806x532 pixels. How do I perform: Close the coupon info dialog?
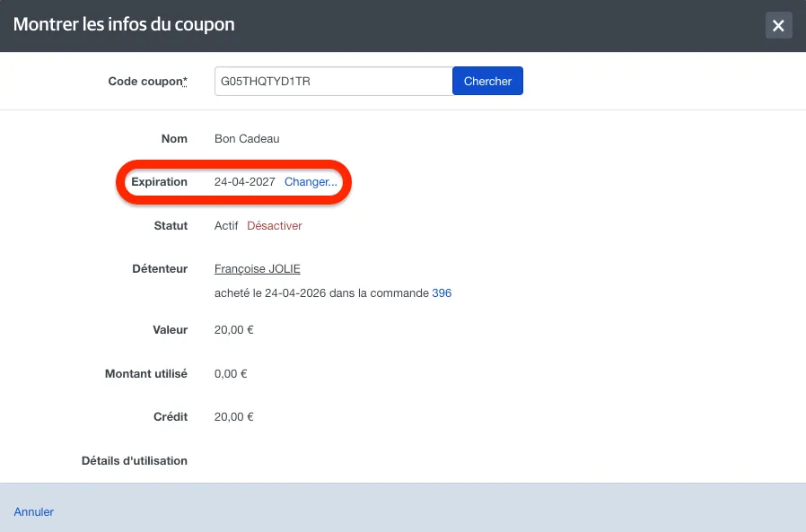pos(778,25)
